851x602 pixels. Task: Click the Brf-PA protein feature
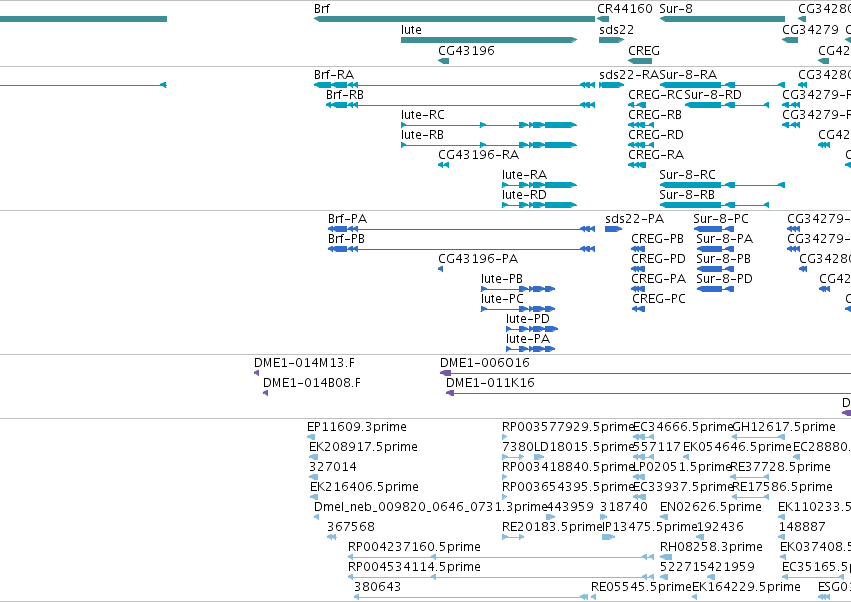point(461,229)
